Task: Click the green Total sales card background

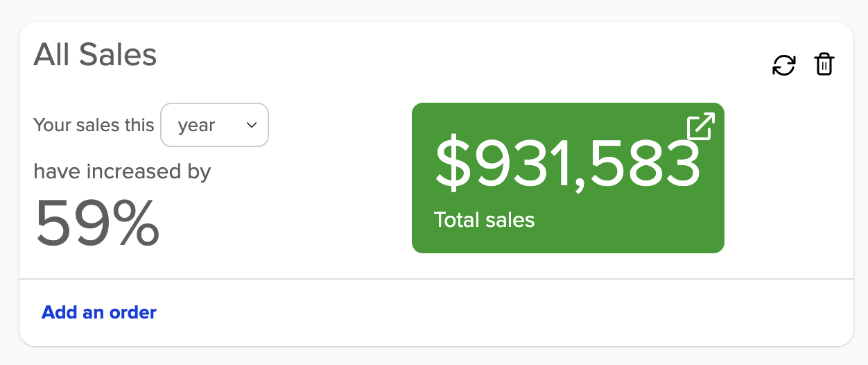Action: pos(624,229)
